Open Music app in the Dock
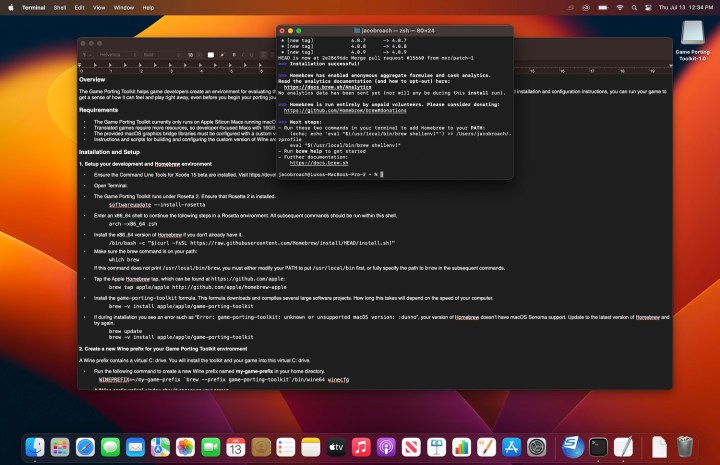This screenshot has width=720, height=465. coord(361,447)
